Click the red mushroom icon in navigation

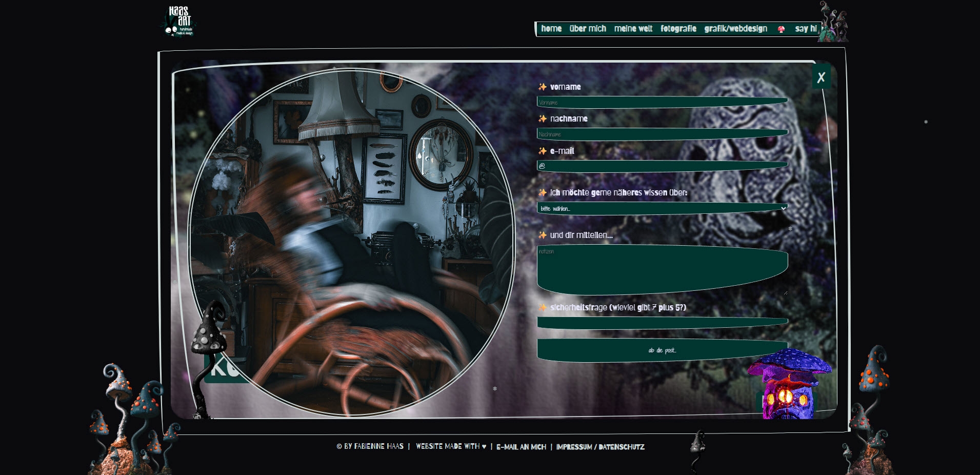click(x=781, y=29)
